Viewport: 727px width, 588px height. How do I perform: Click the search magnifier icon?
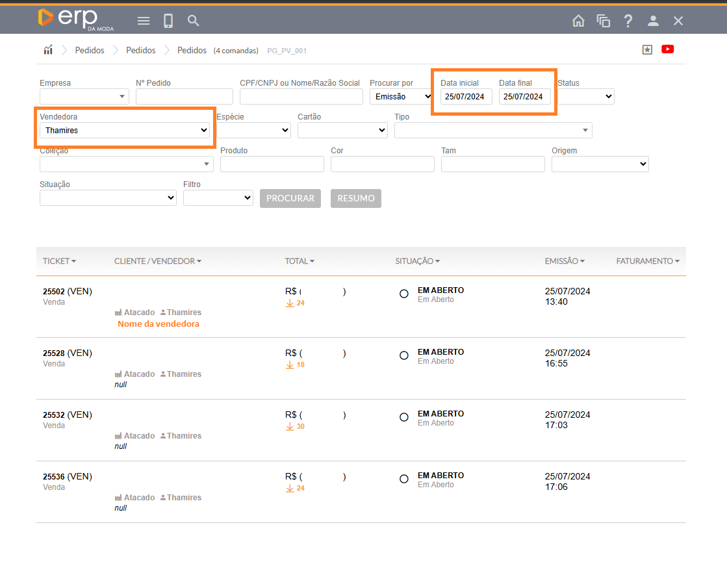pyautogui.click(x=193, y=21)
